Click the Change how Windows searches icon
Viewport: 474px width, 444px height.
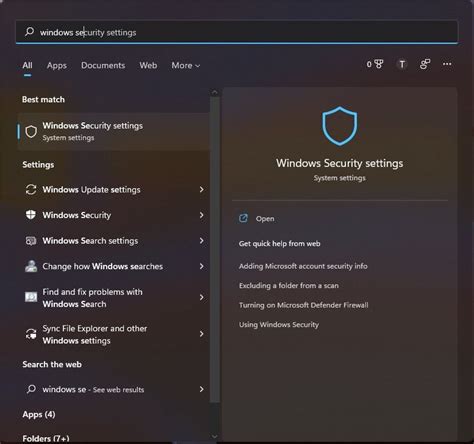tap(31, 266)
